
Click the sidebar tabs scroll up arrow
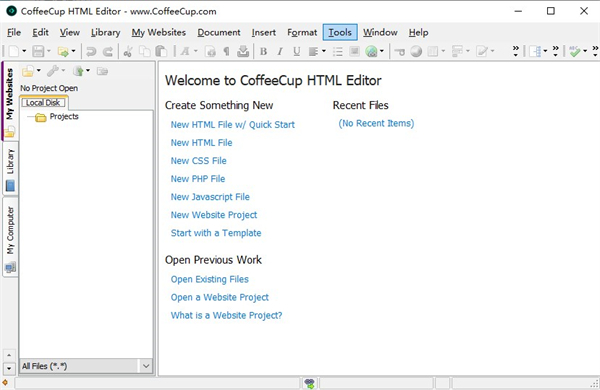(9, 355)
